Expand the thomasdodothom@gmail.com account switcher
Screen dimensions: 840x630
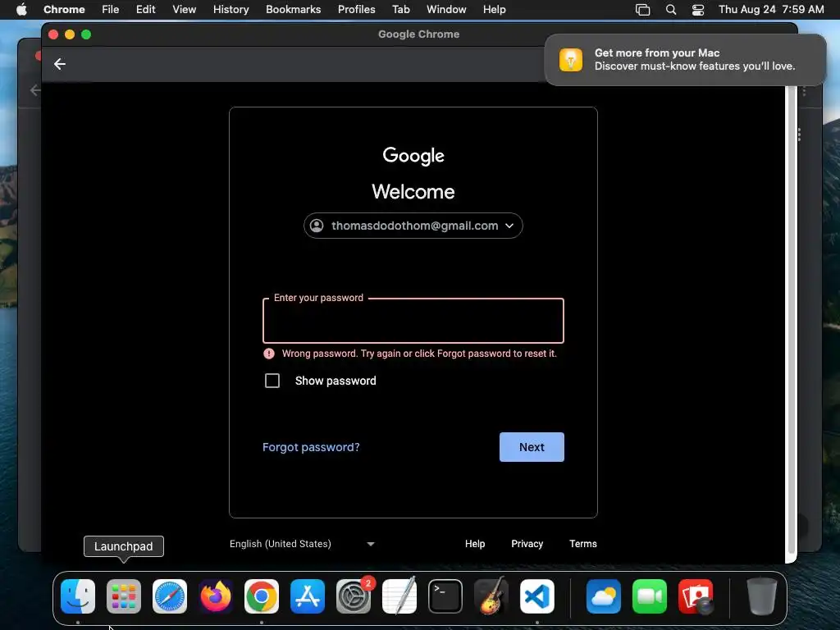pos(413,226)
